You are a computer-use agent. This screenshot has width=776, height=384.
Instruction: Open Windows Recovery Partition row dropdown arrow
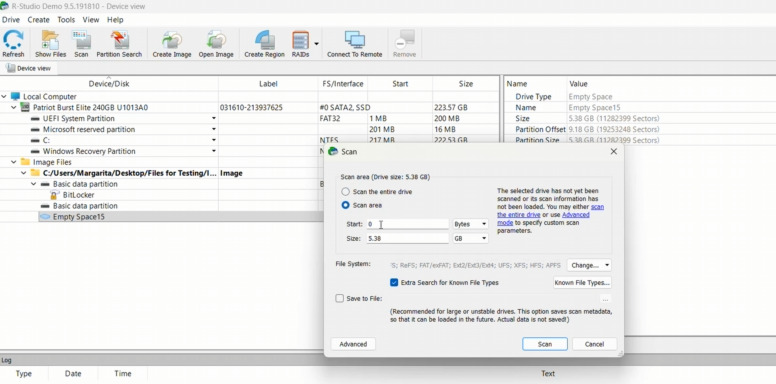click(214, 151)
